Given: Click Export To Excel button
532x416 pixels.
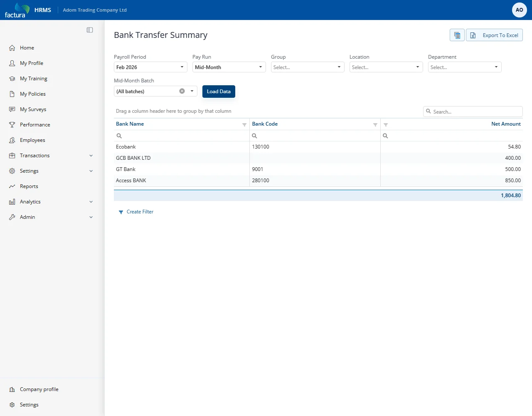Looking at the screenshot, I should point(494,35).
